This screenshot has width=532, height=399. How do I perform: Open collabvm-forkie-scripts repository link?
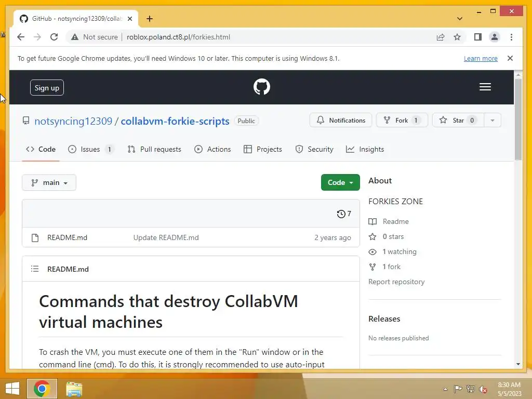tap(175, 121)
